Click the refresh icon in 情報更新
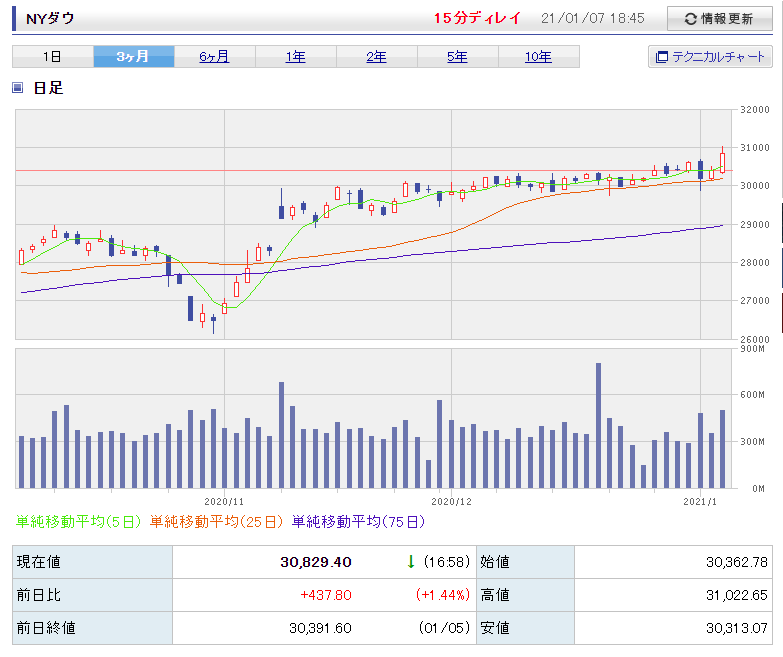 click(689, 19)
